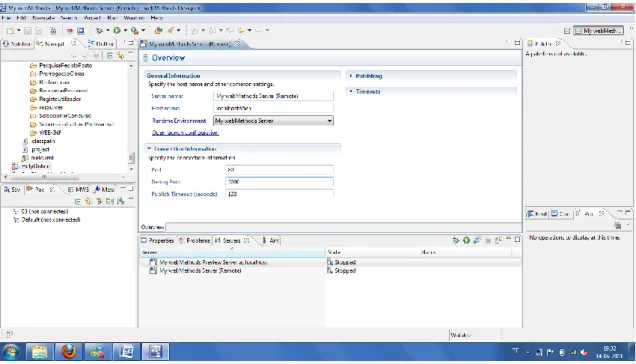The height and width of the screenshot is (364, 636).
Task: Click the red arrow toolbar icon
Action: tap(70, 30)
